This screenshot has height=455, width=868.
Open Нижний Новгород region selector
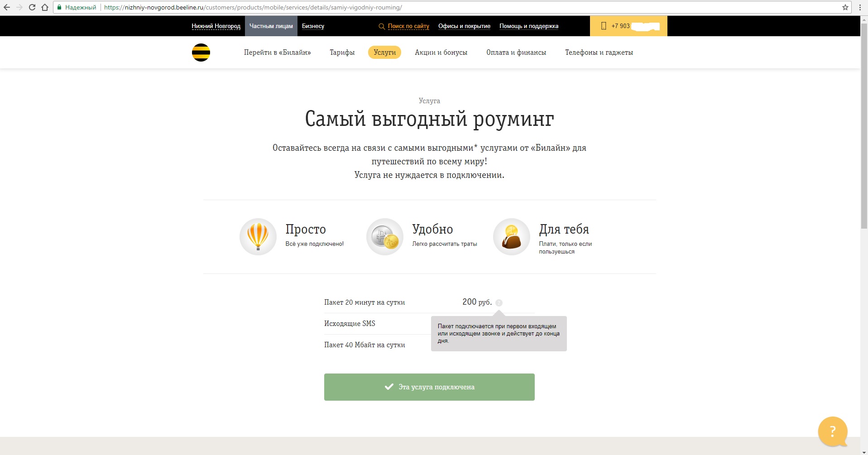click(x=216, y=26)
